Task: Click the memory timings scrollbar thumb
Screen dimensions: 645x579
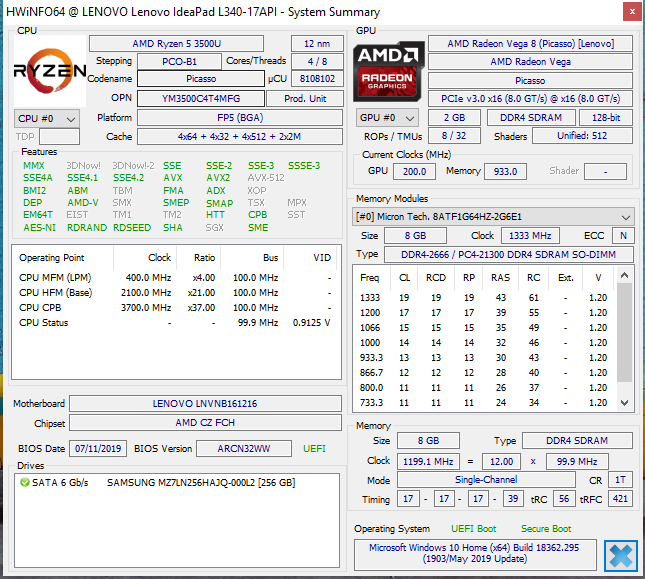Action: (624, 332)
